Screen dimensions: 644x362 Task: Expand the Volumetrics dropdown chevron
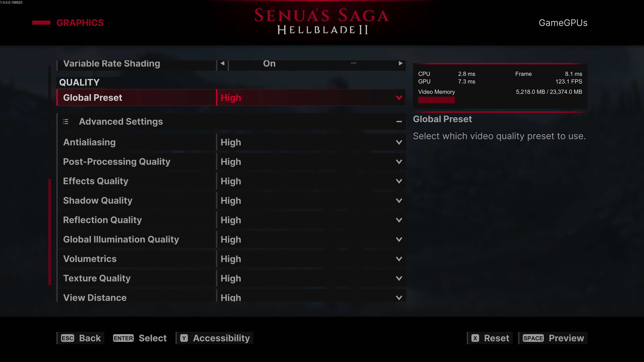(x=399, y=259)
